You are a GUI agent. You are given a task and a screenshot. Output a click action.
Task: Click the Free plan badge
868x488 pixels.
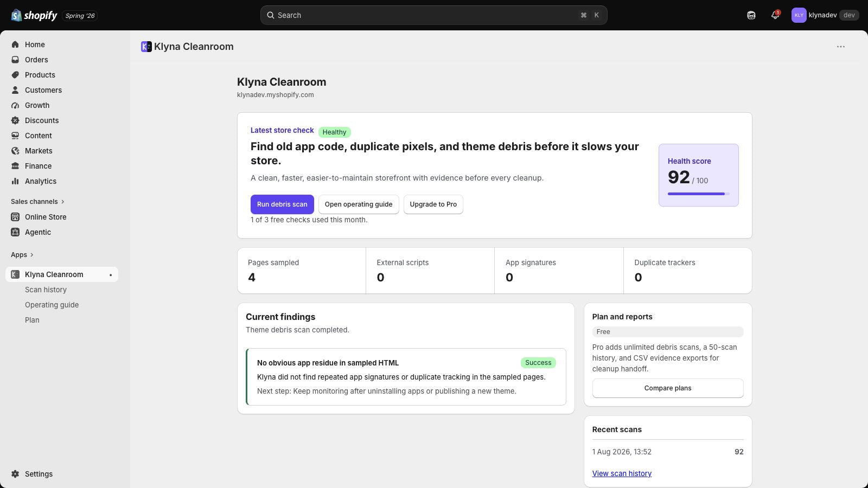[668, 332]
